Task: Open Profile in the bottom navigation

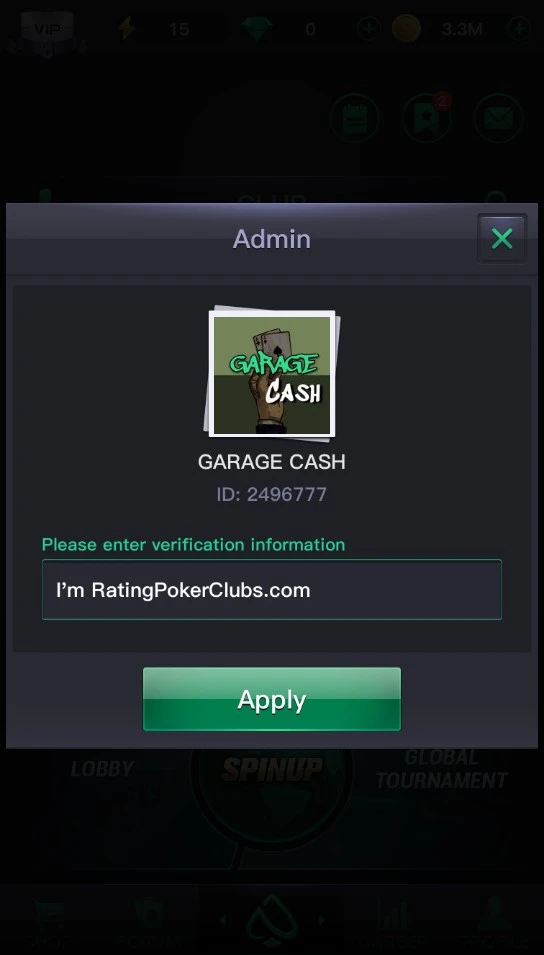Action: [x=495, y=923]
